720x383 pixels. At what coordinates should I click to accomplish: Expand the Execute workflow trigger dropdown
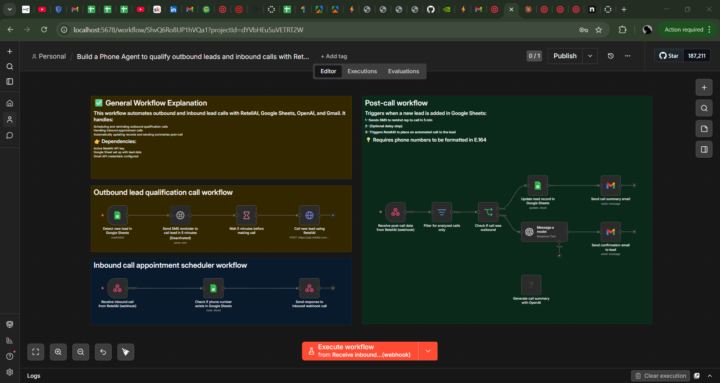[428, 351]
